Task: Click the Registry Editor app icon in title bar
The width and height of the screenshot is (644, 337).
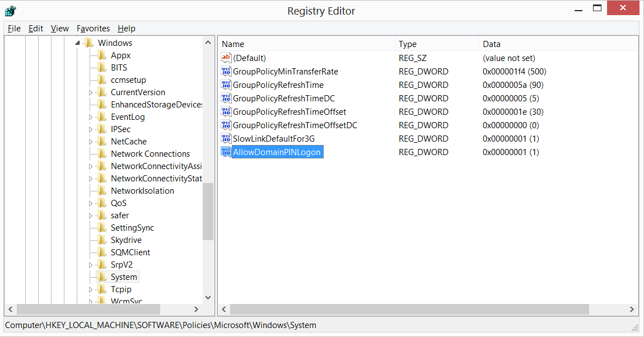Action: 11,11
